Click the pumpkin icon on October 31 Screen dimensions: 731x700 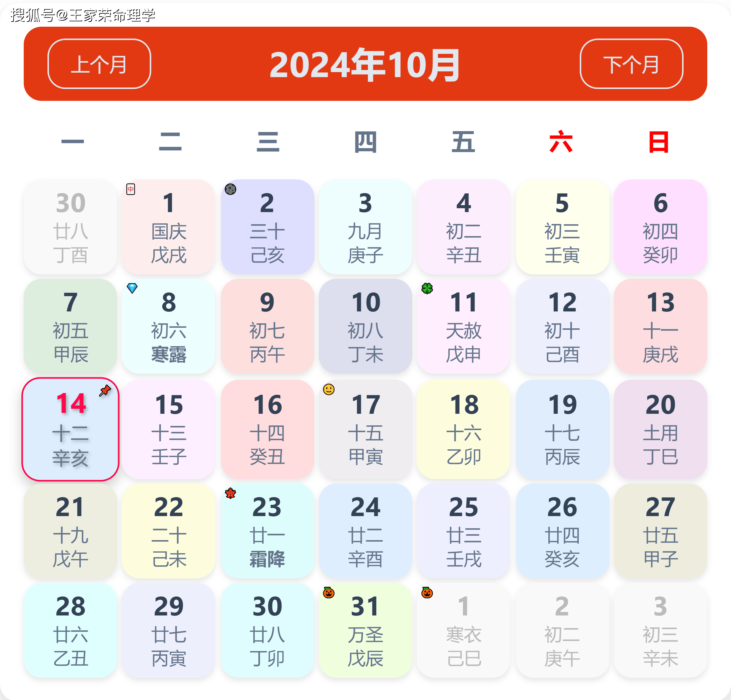click(x=329, y=592)
